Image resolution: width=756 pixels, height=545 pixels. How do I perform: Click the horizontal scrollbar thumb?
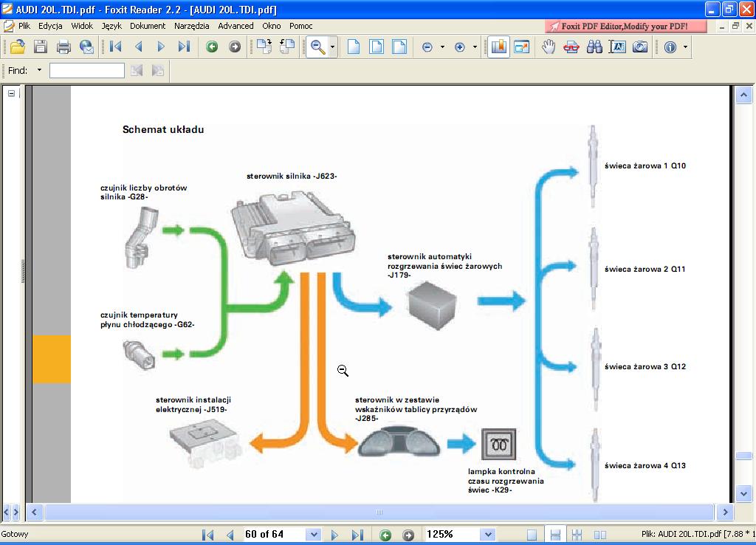(379, 512)
